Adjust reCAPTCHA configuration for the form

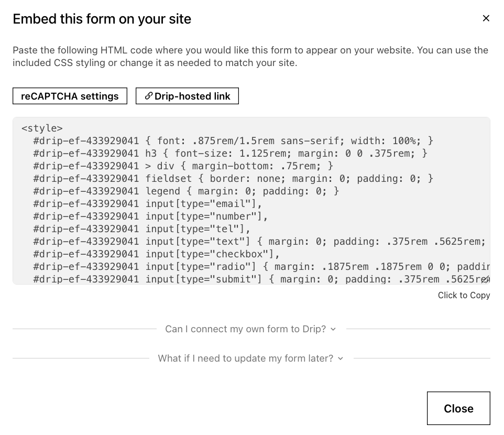coord(70,96)
